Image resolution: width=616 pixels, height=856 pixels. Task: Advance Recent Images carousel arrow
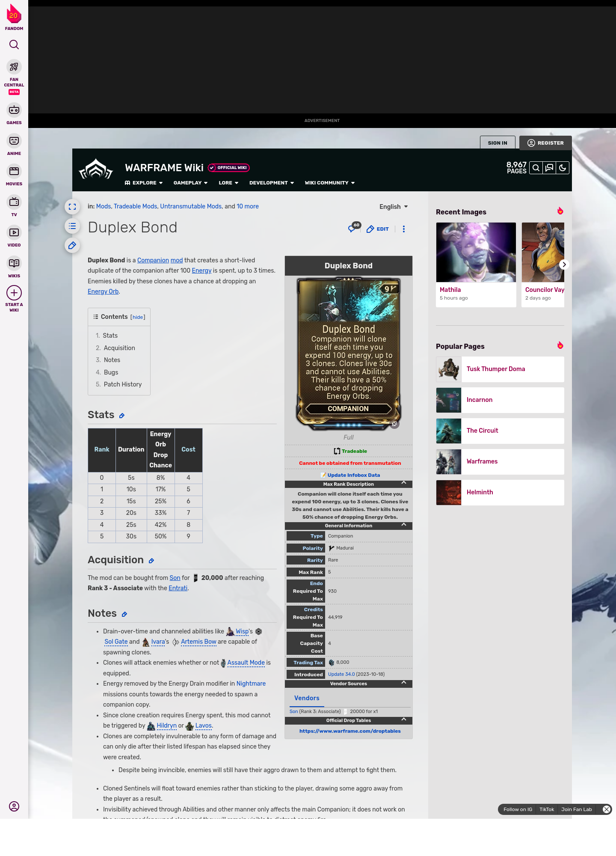[x=564, y=265]
